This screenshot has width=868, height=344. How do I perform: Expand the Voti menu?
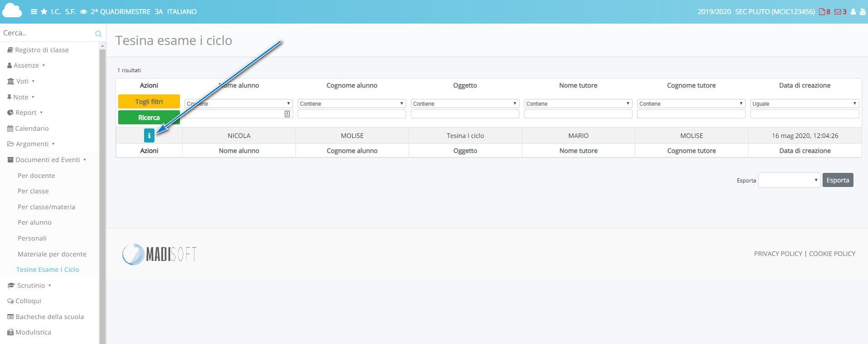click(x=21, y=81)
